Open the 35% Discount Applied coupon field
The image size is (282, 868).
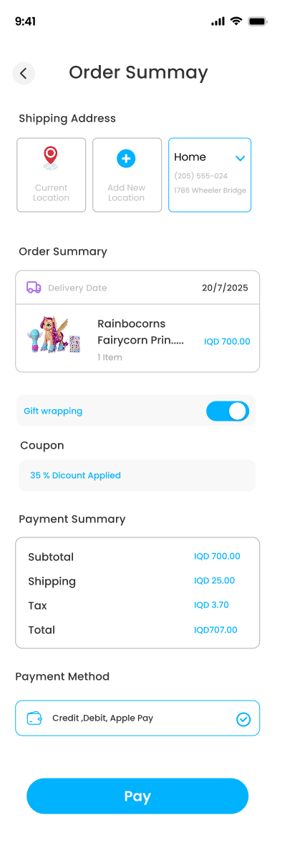[x=137, y=475]
